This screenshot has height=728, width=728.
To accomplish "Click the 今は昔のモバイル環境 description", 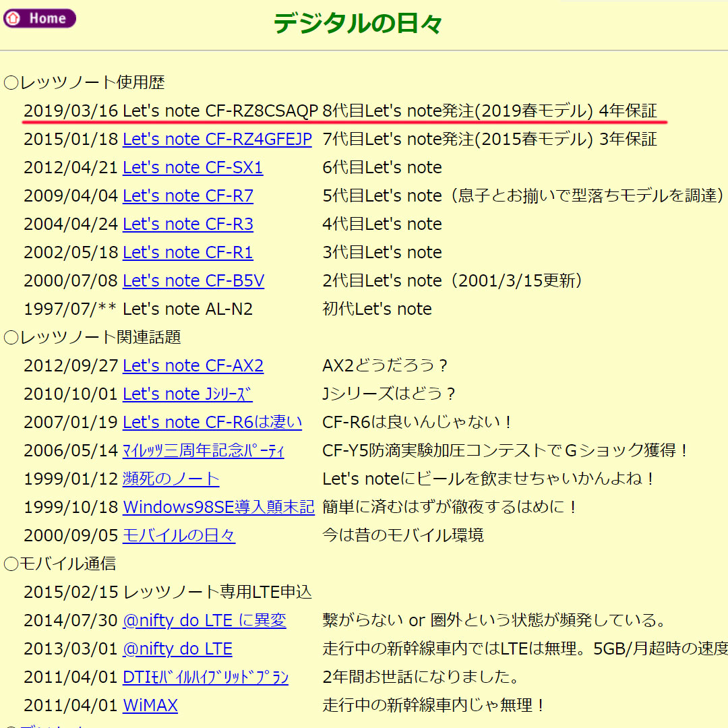I will click(x=403, y=536).
